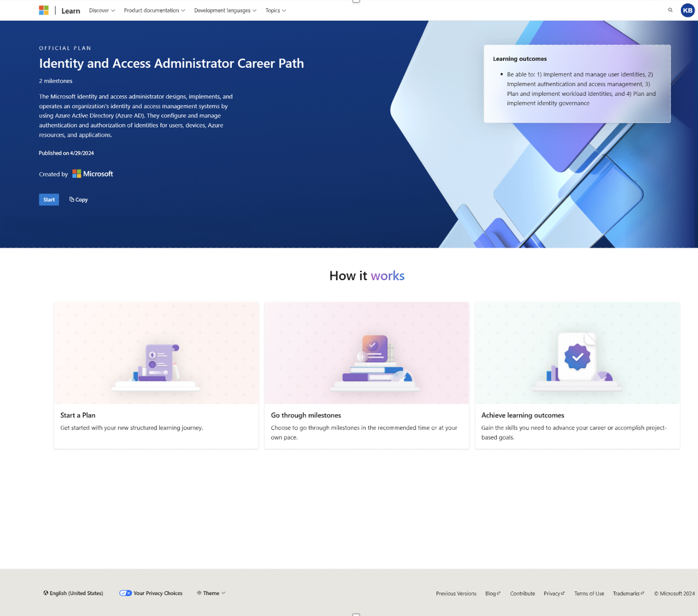This screenshot has width=698, height=616.
Task: Click the English language globe icon
Action: click(46, 593)
